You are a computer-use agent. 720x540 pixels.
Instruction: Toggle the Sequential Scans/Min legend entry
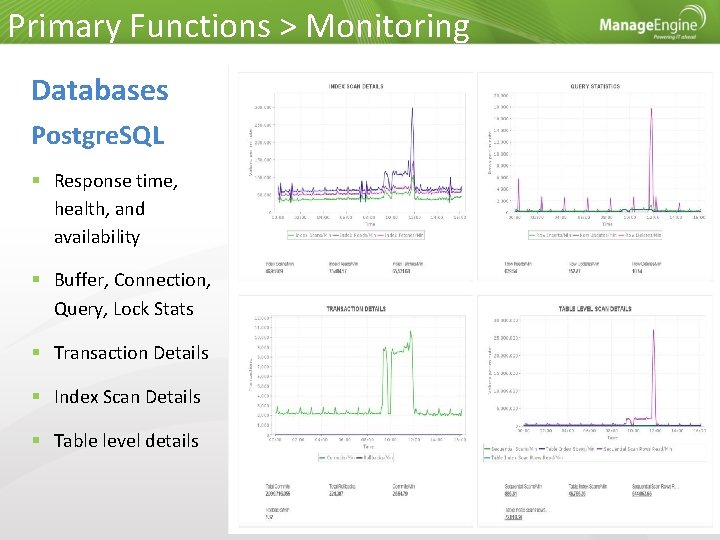(510, 449)
